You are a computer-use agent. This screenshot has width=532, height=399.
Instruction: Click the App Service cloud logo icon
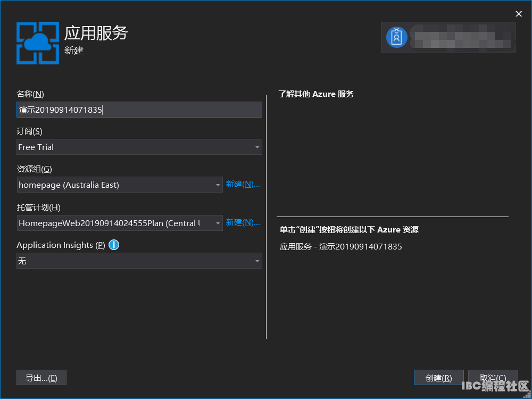(38, 43)
